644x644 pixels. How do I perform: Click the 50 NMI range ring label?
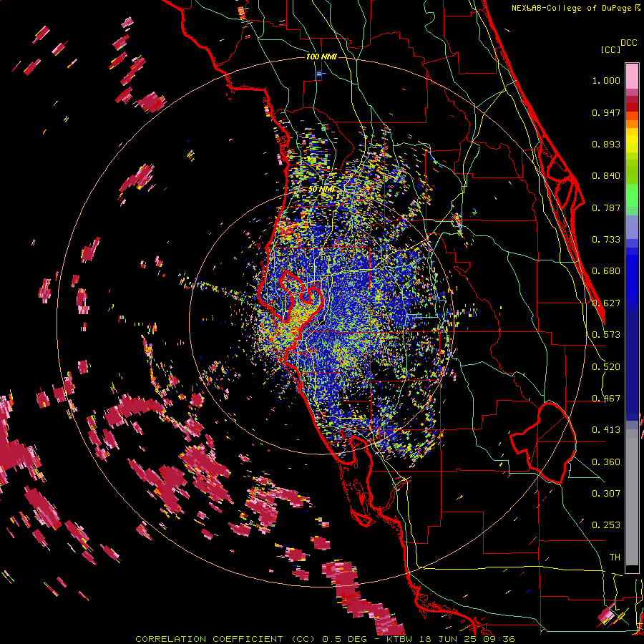click(x=321, y=189)
